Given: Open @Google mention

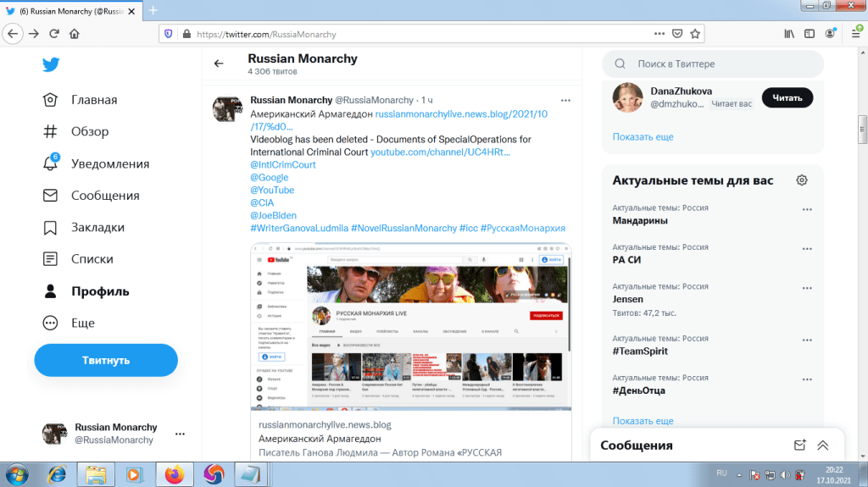Looking at the screenshot, I should [x=269, y=178].
